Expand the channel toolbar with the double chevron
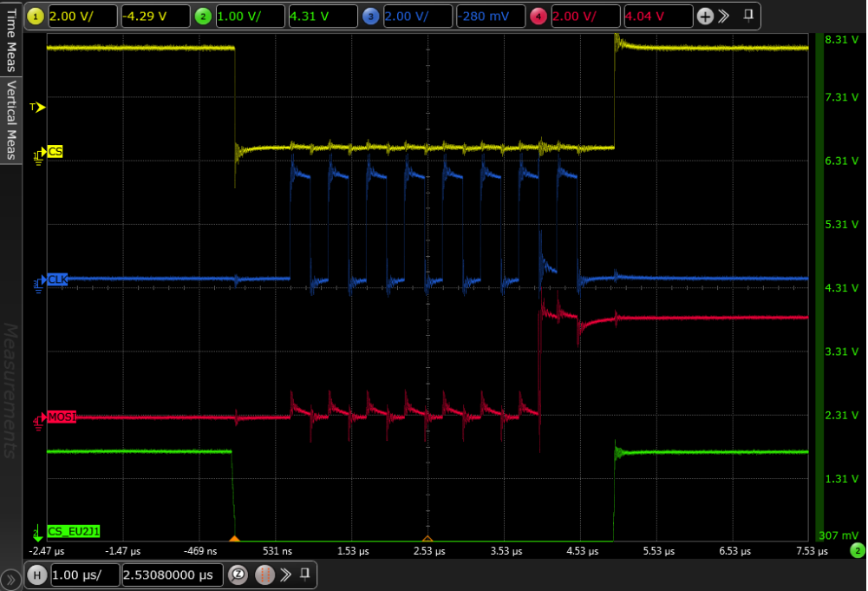Viewport: 868px width, 591px height. point(723,16)
